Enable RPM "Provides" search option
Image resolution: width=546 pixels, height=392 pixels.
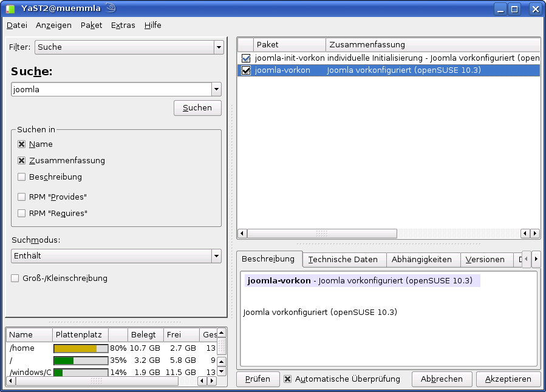[22, 197]
